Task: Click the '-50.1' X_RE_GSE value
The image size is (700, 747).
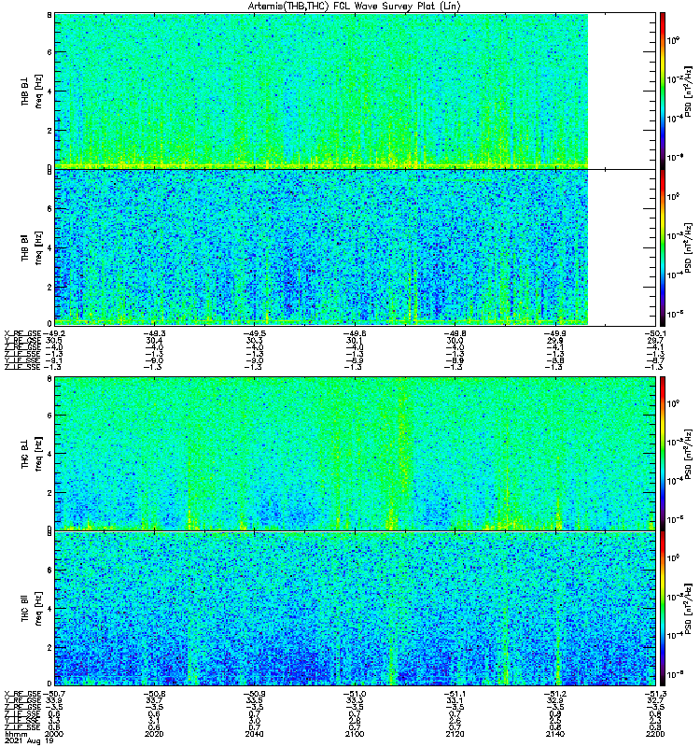Action: click(655, 333)
